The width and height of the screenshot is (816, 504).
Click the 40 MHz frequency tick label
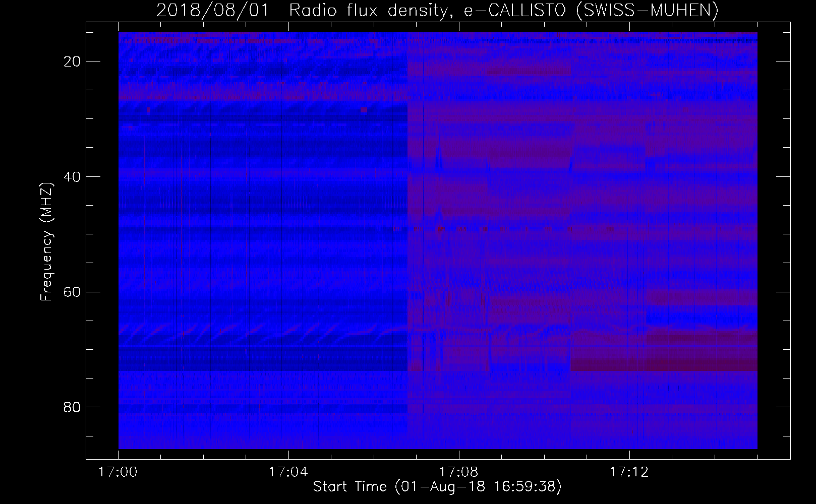point(72,177)
